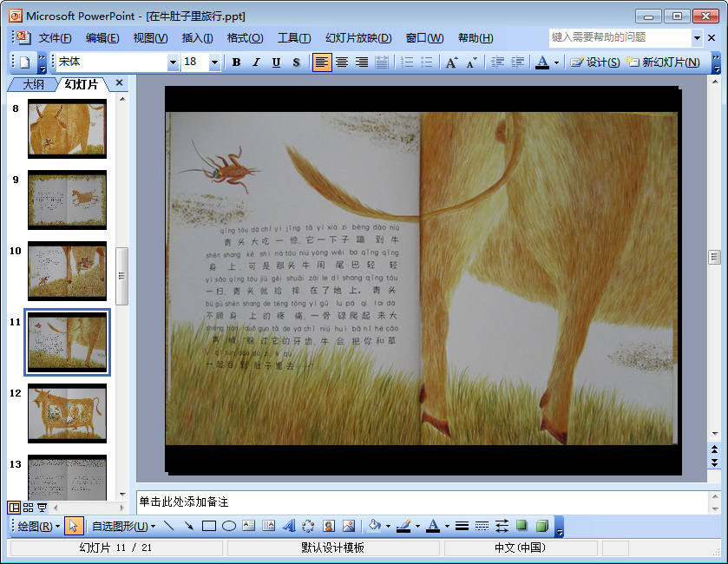Apply fill color bucket
The height and width of the screenshot is (564, 728).
click(x=374, y=527)
